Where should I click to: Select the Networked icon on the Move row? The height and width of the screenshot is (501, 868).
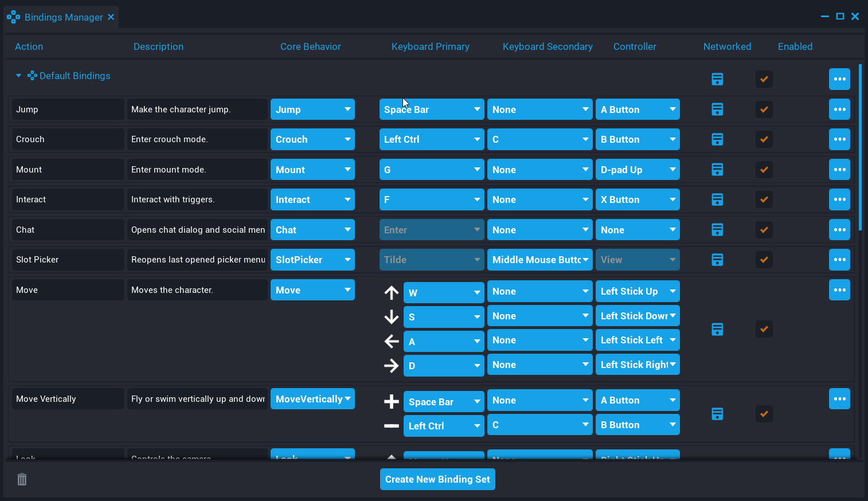(717, 329)
